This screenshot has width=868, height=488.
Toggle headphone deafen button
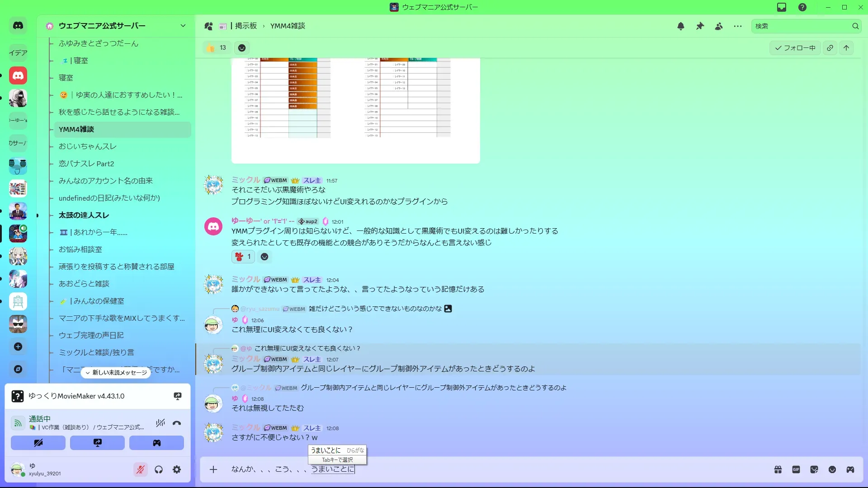(x=159, y=469)
